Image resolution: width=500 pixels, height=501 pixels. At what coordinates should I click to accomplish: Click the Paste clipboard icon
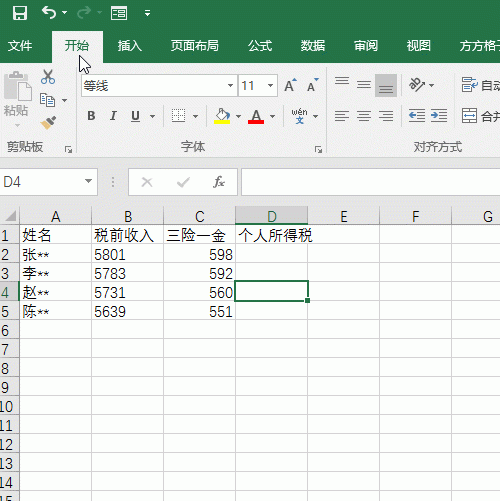tap(17, 86)
